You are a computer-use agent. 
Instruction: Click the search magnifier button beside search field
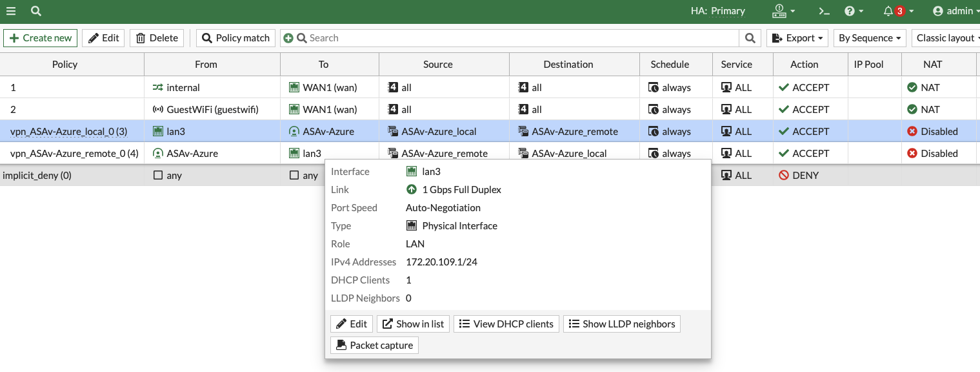coord(750,38)
